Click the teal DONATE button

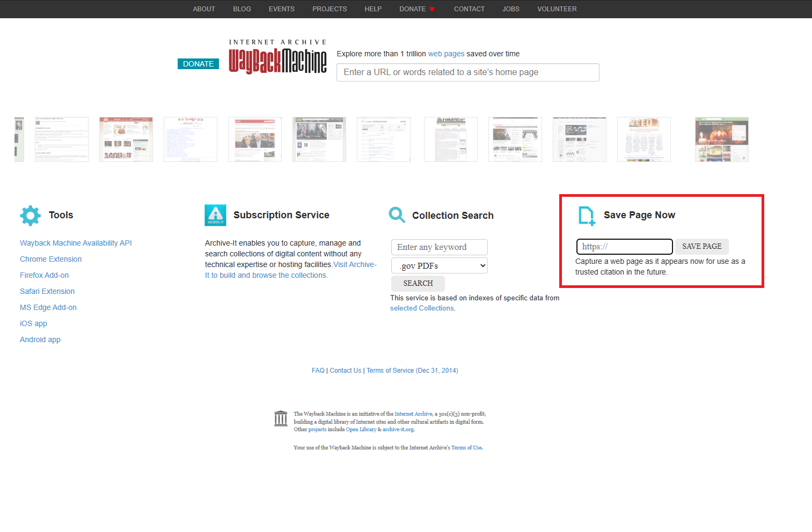click(198, 64)
